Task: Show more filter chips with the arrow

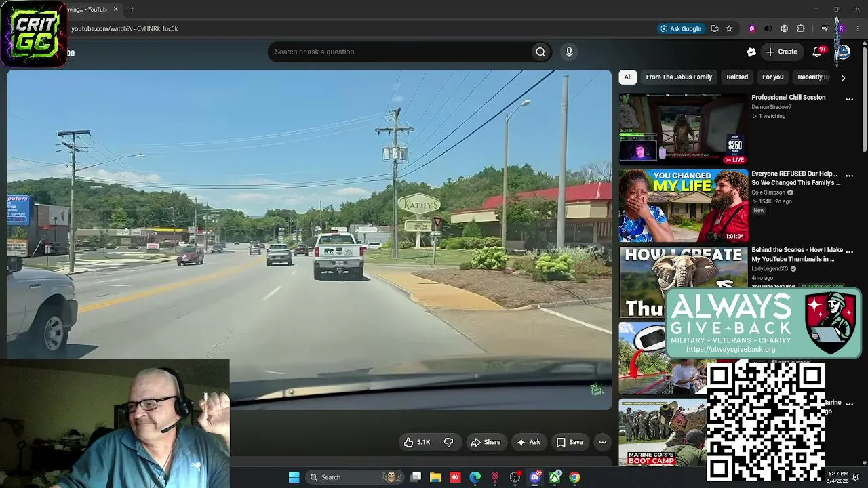Action: 843,77
